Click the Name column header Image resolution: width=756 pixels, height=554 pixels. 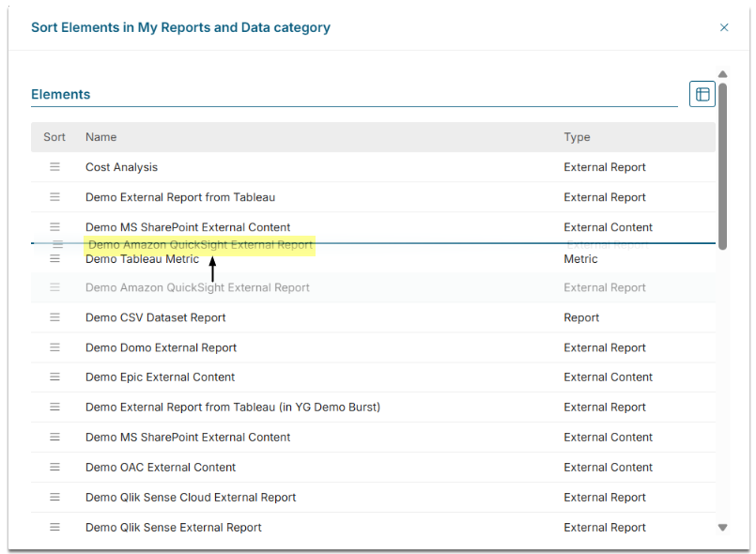100,137
